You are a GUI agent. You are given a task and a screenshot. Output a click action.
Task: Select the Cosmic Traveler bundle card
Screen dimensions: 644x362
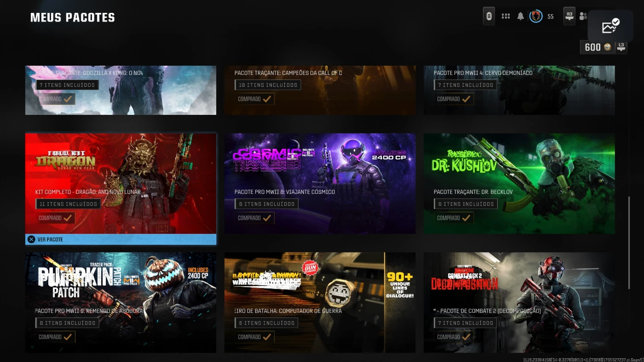pyautogui.click(x=320, y=184)
